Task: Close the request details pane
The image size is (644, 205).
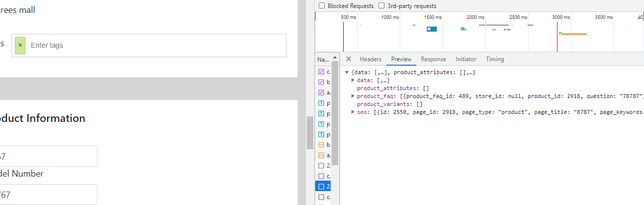Action: point(348,59)
